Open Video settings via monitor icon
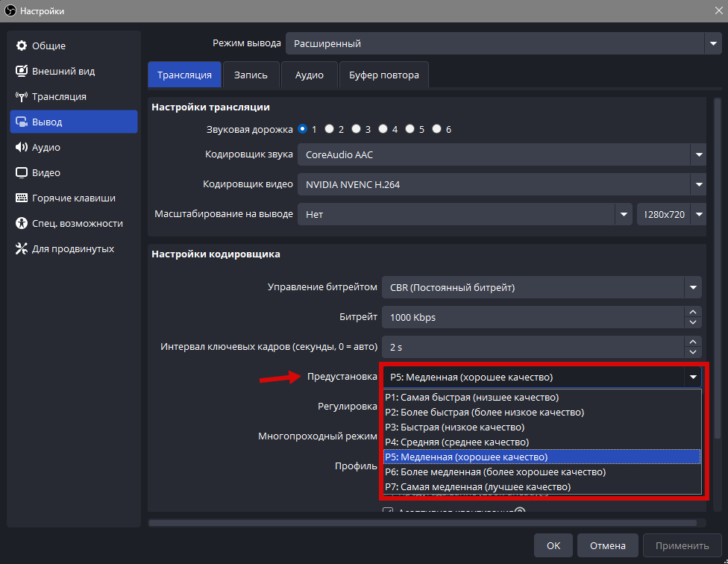 click(22, 172)
